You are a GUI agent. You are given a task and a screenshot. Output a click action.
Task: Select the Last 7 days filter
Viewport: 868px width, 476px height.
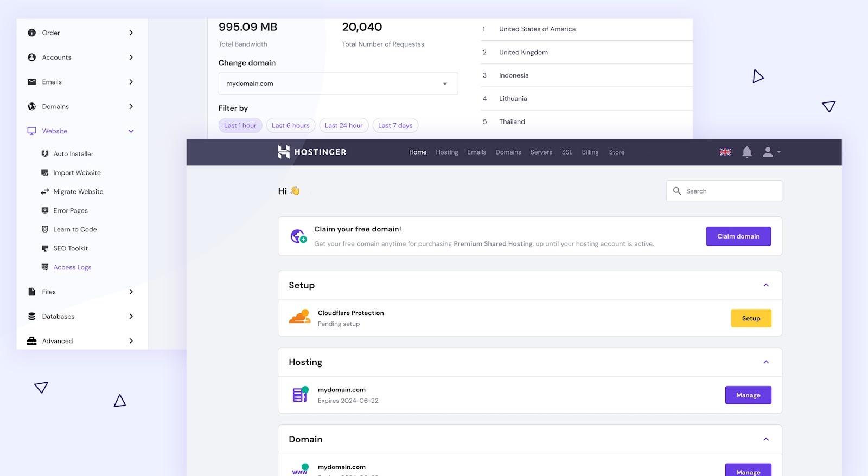click(395, 125)
